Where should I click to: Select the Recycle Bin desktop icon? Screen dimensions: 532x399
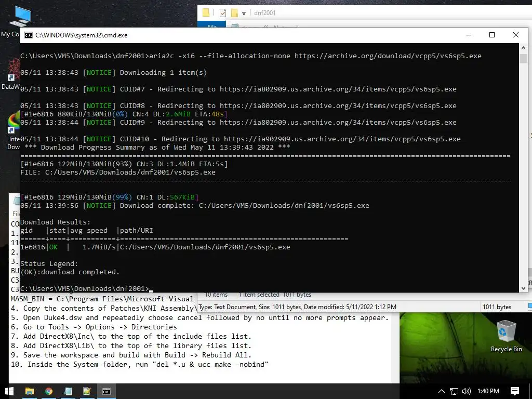[x=506, y=337]
